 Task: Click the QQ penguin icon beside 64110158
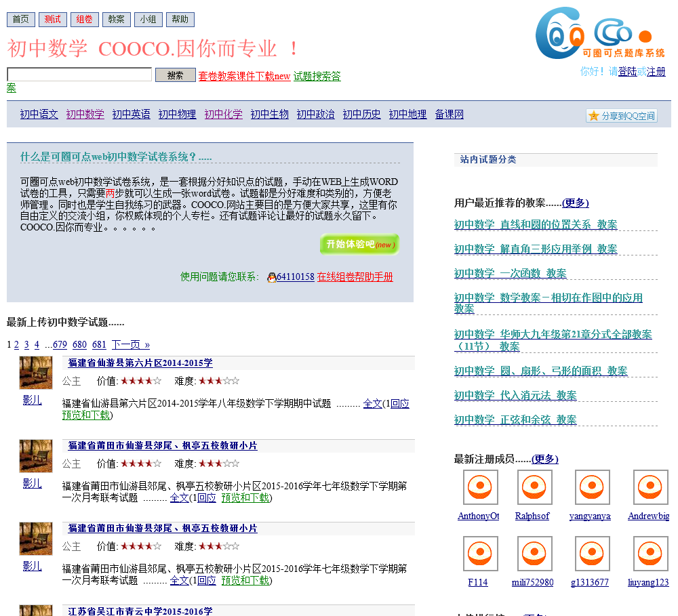(x=272, y=277)
